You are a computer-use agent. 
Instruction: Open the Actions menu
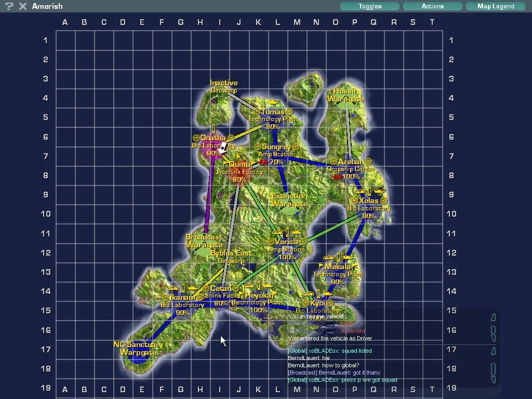tap(432, 6)
